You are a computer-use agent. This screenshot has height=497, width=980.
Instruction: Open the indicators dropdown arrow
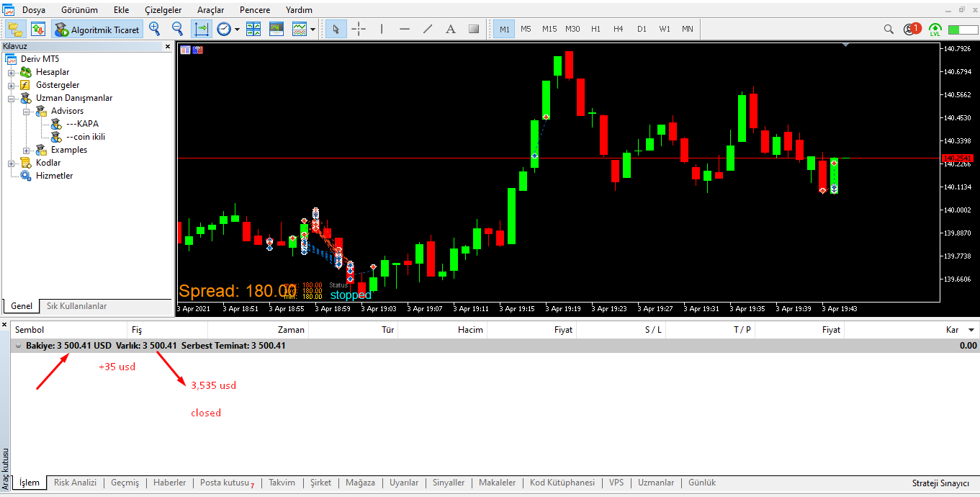tap(313, 30)
